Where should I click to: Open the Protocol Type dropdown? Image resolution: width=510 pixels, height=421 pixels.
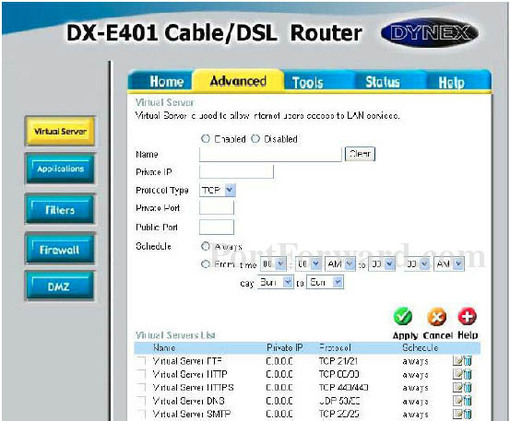click(217, 190)
